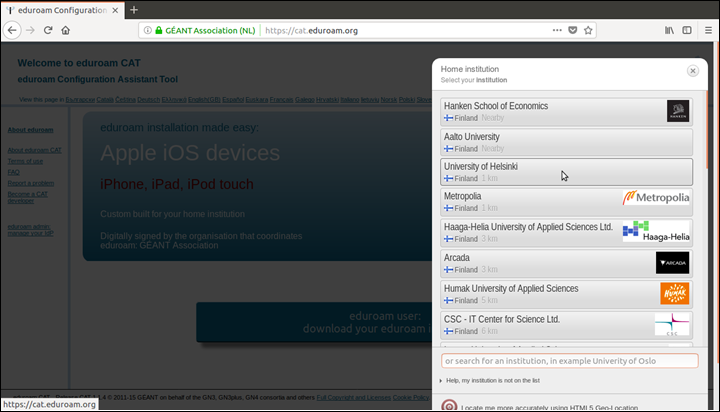Image resolution: width=720 pixels, height=412 pixels.
Task: Pick Humak University of Applied Sciences
Action: pyautogui.click(x=566, y=294)
